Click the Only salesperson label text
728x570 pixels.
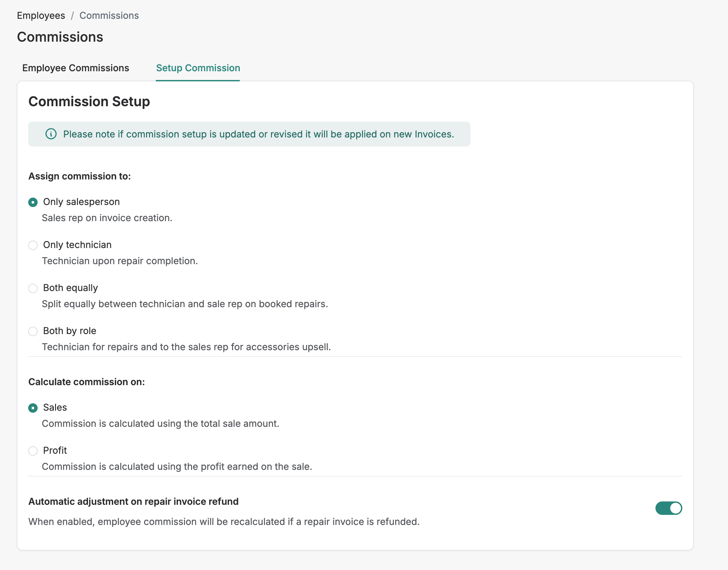point(81,202)
